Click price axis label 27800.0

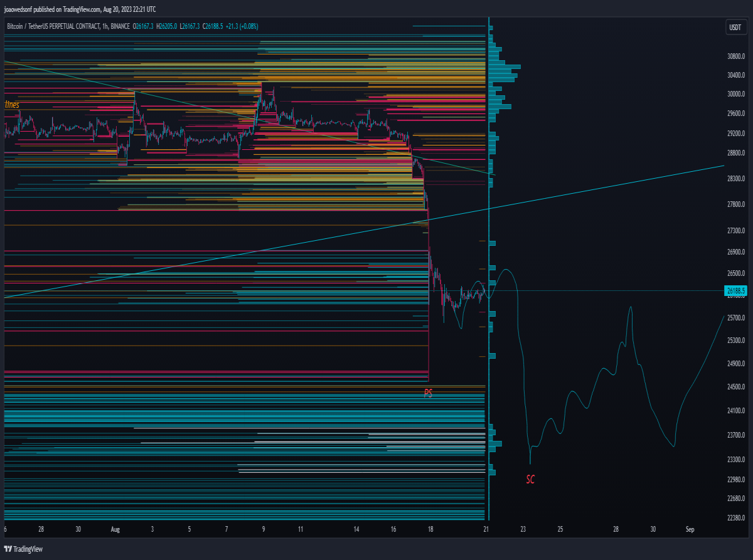coord(735,204)
